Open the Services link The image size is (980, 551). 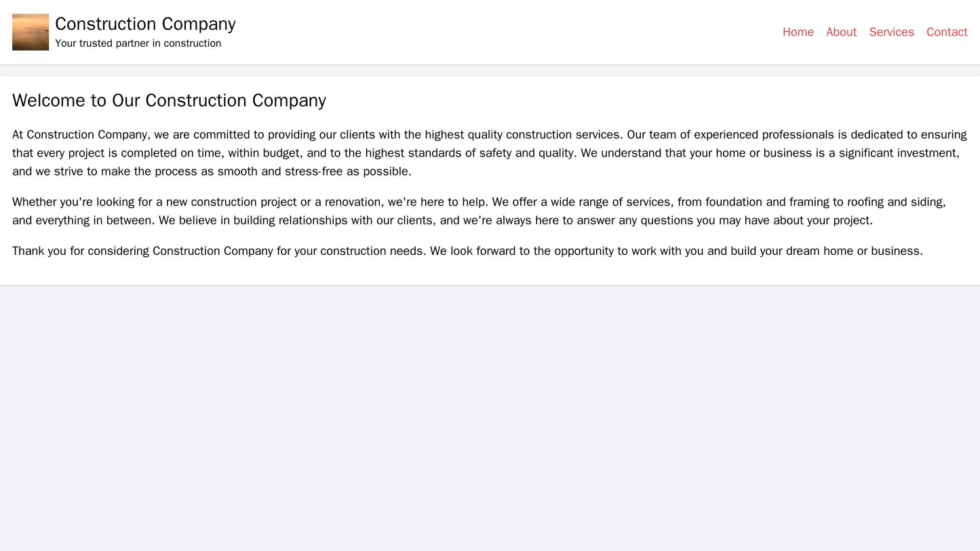pos(891,32)
